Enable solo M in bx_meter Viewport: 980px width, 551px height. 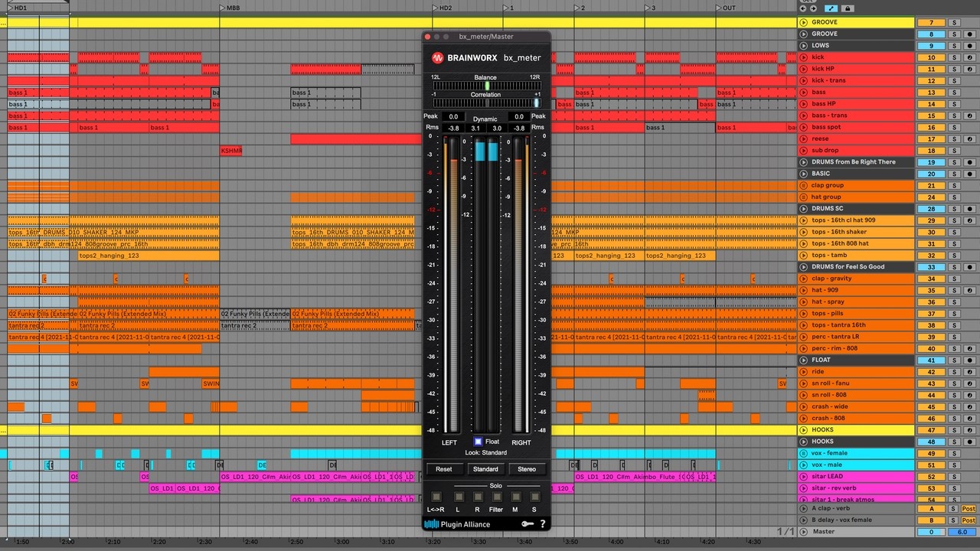515,497
